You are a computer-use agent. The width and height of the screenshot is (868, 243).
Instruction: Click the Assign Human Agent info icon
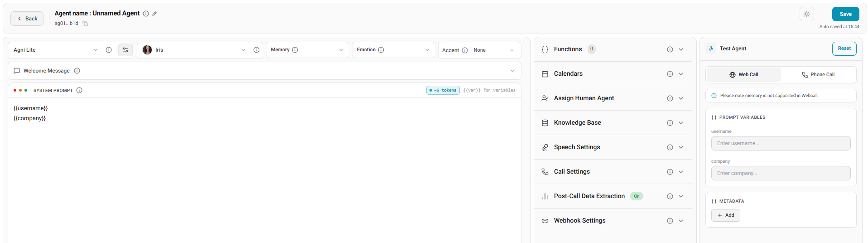click(670, 98)
